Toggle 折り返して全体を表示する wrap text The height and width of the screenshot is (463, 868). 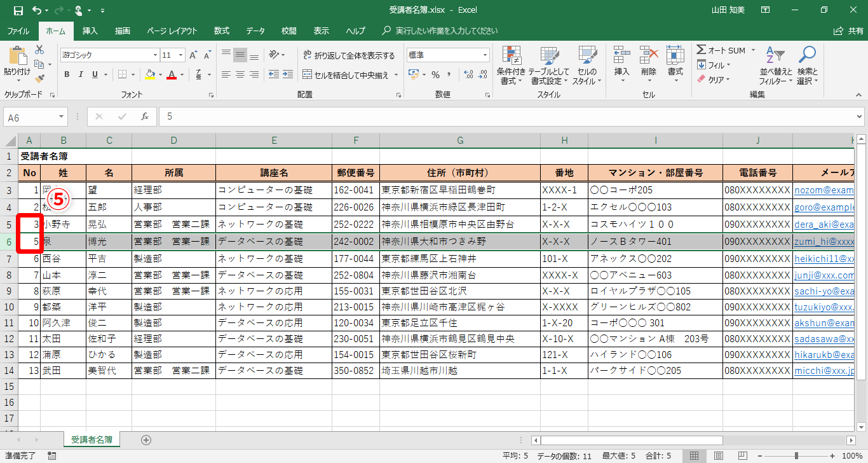point(349,55)
